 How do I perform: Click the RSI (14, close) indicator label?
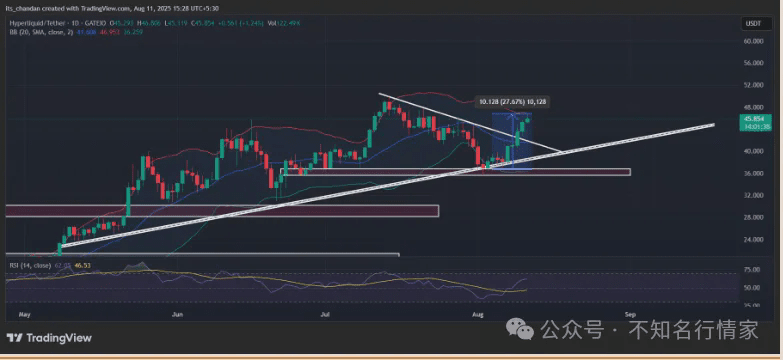click(30, 265)
